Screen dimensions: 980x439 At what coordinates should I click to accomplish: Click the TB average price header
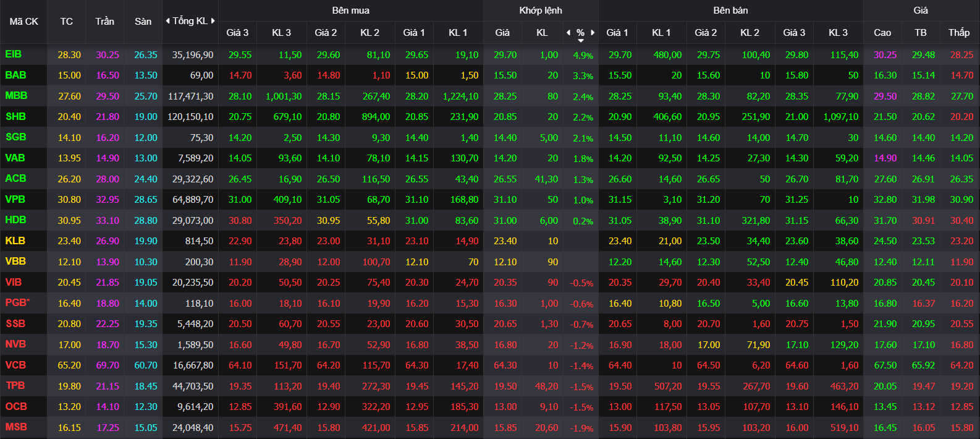[921, 33]
